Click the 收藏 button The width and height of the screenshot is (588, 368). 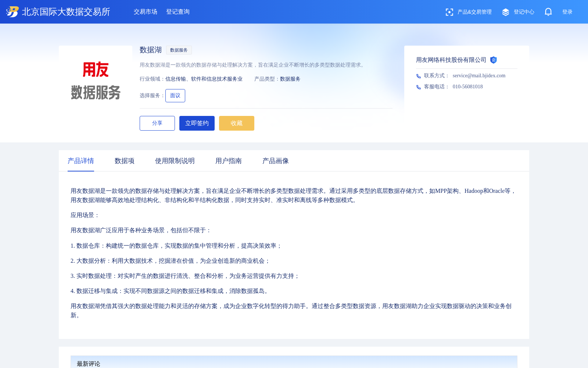click(x=237, y=123)
